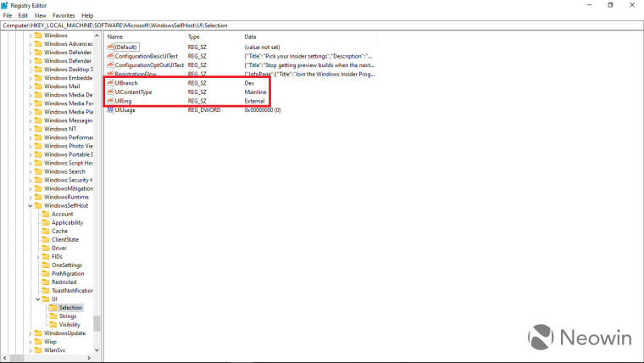Click the FIDs folder icon

coord(46,256)
